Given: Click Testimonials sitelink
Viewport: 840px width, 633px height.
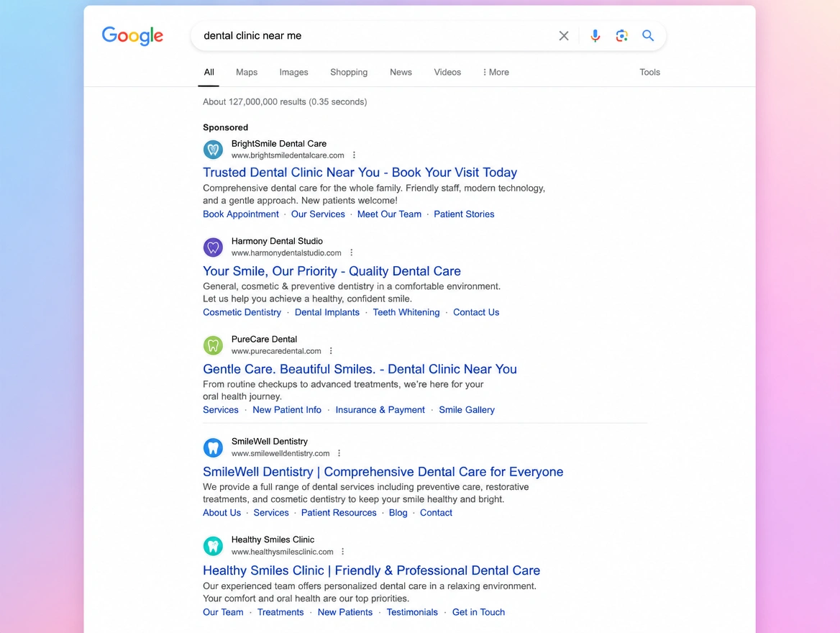Looking at the screenshot, I should (412, 612).
